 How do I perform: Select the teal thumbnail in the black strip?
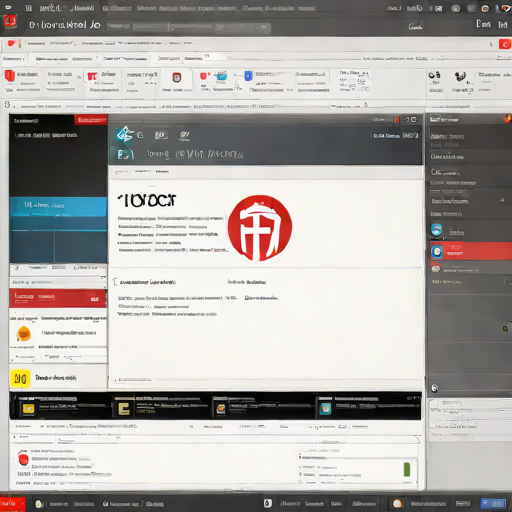point(325,408)
